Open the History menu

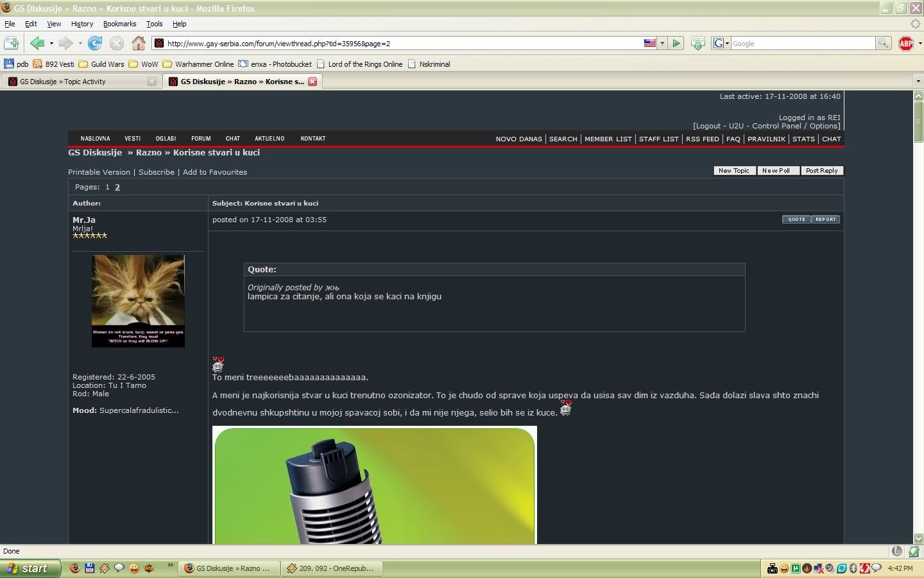(x=81, y=24)
